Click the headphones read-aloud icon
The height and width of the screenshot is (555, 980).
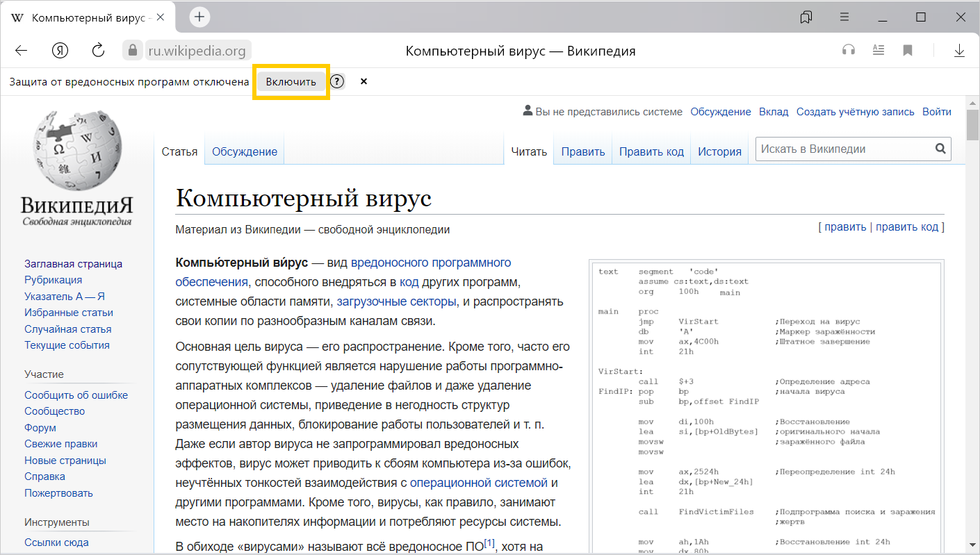point(848,50)
